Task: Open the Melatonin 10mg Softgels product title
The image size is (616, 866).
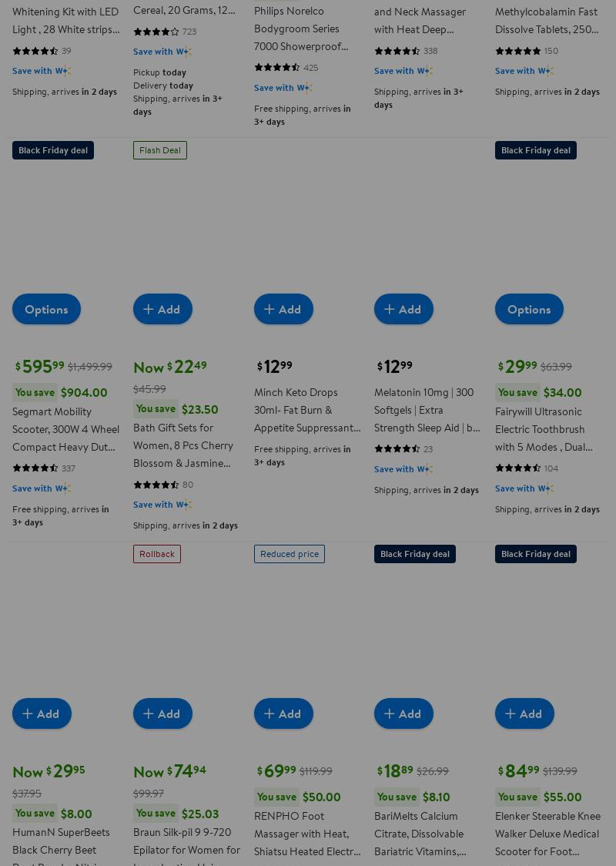Action: 427,410
